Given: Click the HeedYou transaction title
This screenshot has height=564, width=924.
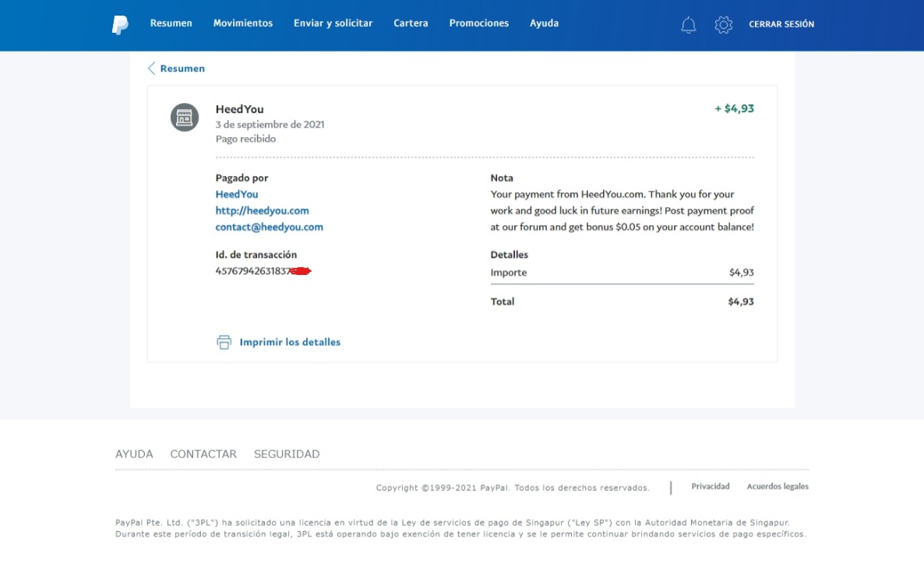Looking at the screenshot, I should pos(239,109).
